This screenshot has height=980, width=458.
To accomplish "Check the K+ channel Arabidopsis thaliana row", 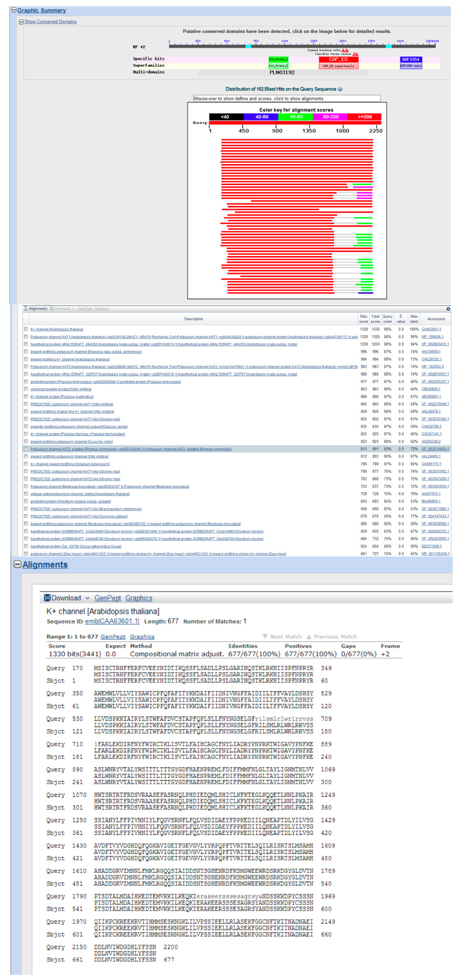I will click(26, 329).
